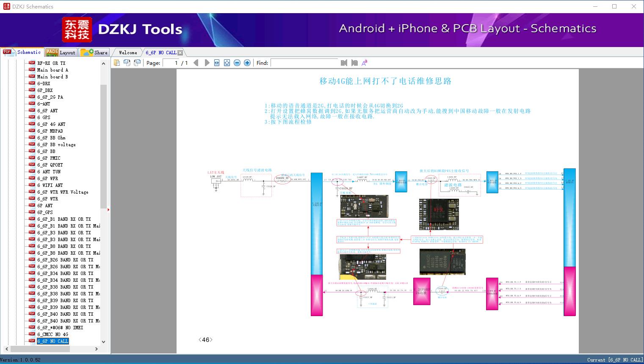
Task: Click PDF icon beside 6_6P_B40 BAND RX OR TX
Action: [32, 314]
